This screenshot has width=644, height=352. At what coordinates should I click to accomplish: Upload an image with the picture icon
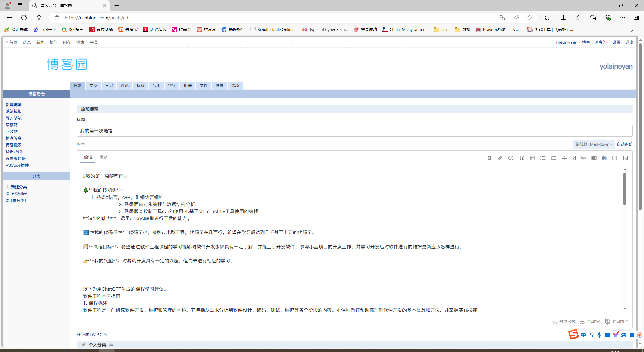point(626,158)
